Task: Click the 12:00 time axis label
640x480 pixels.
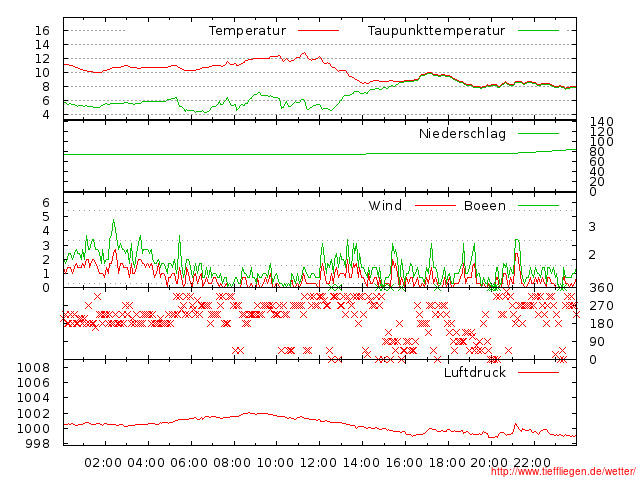Action: tap(318, 463)
